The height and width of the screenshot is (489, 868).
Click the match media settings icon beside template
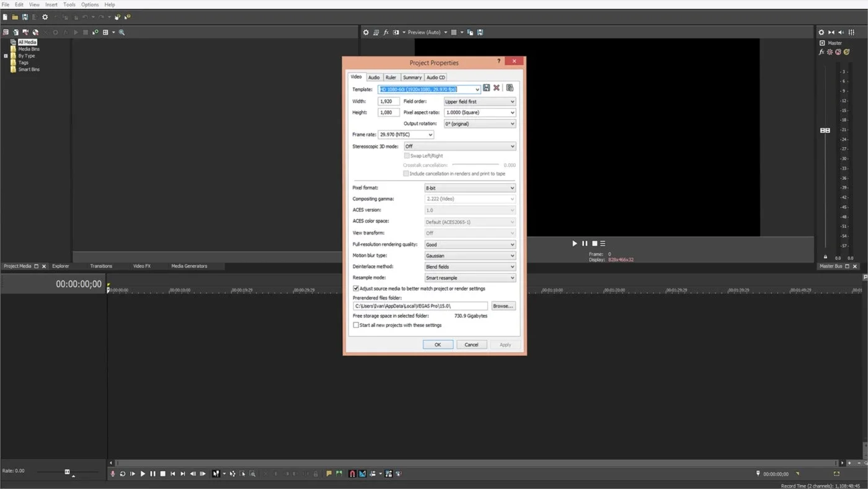[510, 88]
